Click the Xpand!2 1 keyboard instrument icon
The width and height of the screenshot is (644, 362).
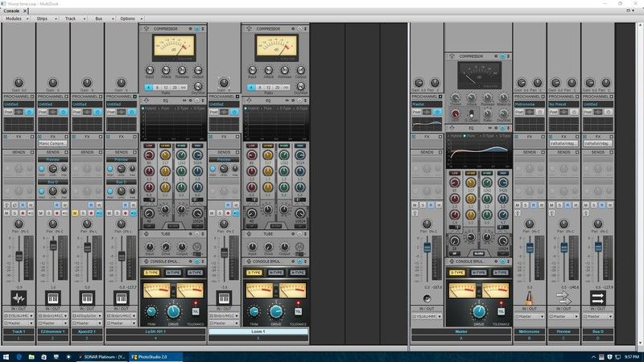pyautogui.click(x=87, y=298)
